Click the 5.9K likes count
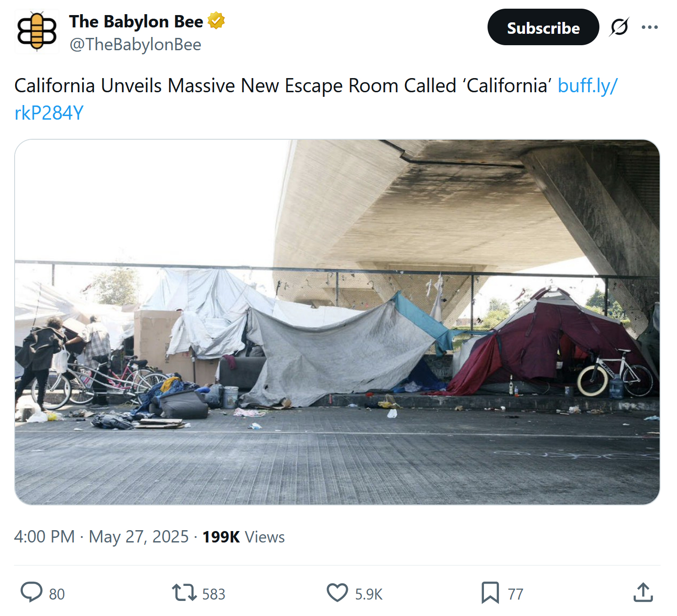Viewport: 677px width, 616px height. pos(369,594)
